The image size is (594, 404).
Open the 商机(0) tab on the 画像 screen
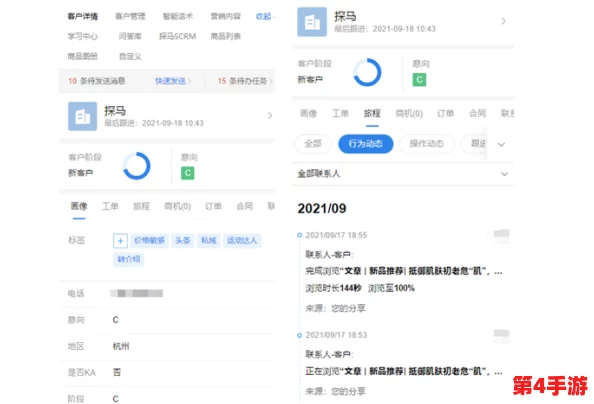tap(177, 206)
